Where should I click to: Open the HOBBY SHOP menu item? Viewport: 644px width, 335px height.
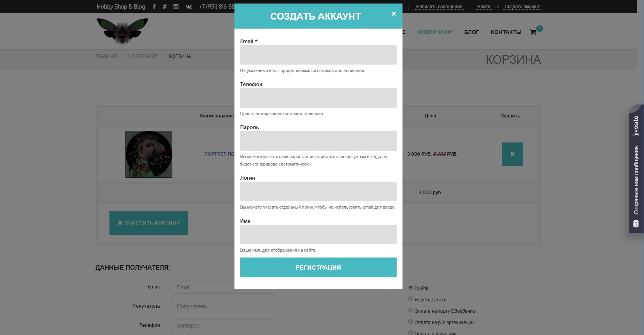click(x=435, y=32)
